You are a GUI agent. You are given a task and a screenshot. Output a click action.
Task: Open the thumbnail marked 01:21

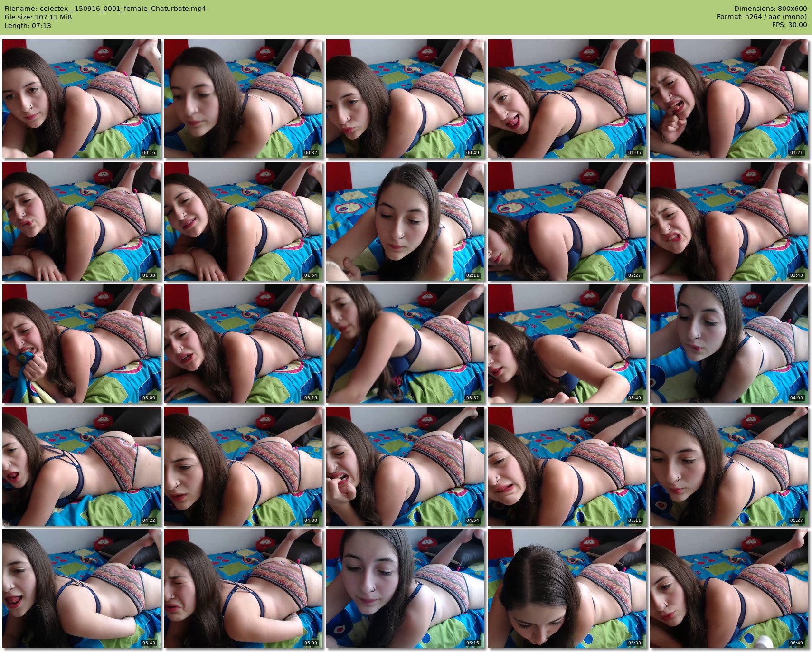729,99
